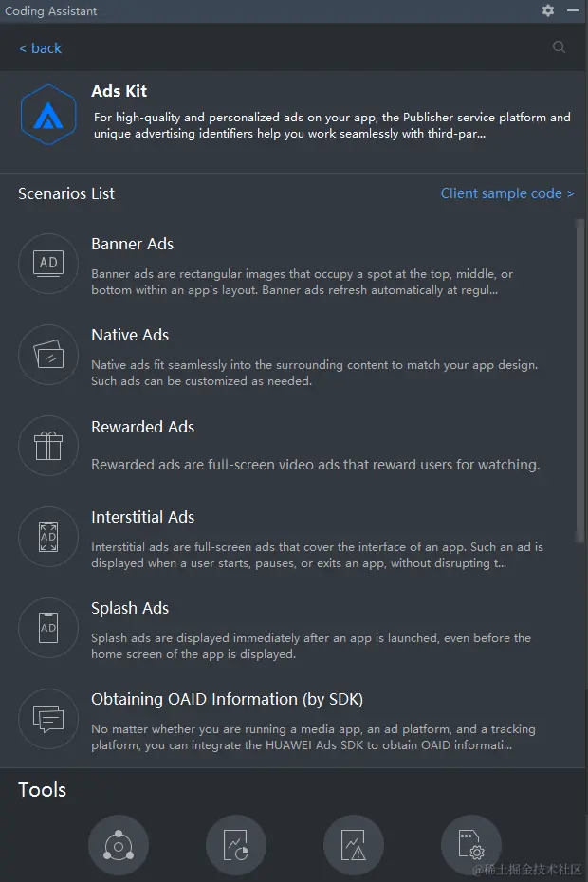The width and height of the screenshot is (588, 882).
Task: Click the Banner Ads AD icon
Action: pyautogui.click(x=48, y=264)
